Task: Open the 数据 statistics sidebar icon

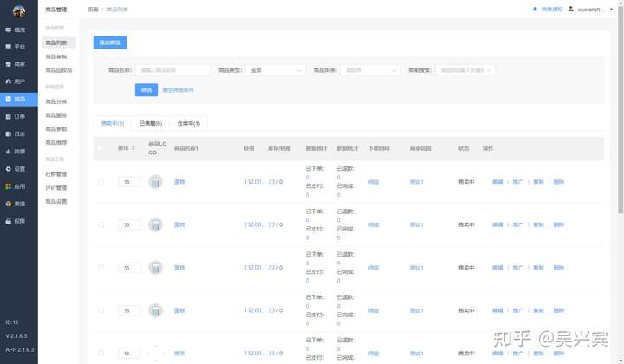Action: 9,151
